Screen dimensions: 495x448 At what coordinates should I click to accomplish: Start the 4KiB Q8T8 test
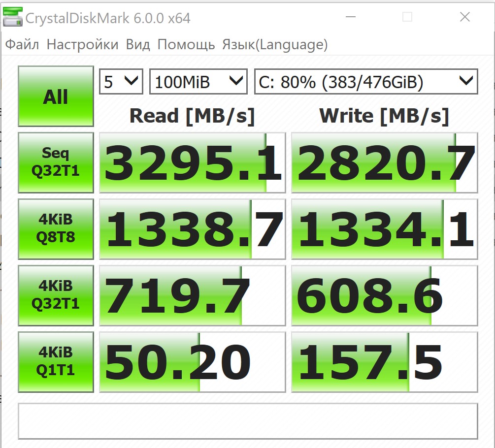pyautogui.click(x=56, y=229)
